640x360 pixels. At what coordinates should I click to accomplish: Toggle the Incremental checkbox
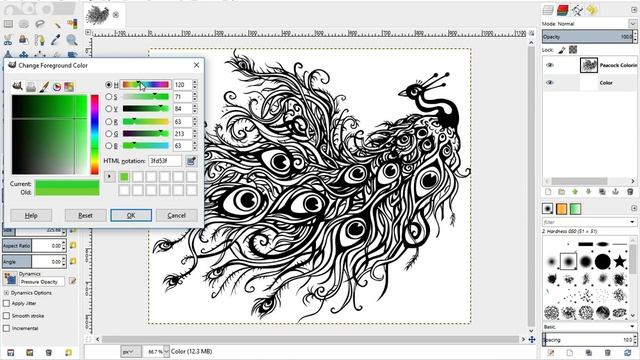pyautogui.click(x=6, y=328)
